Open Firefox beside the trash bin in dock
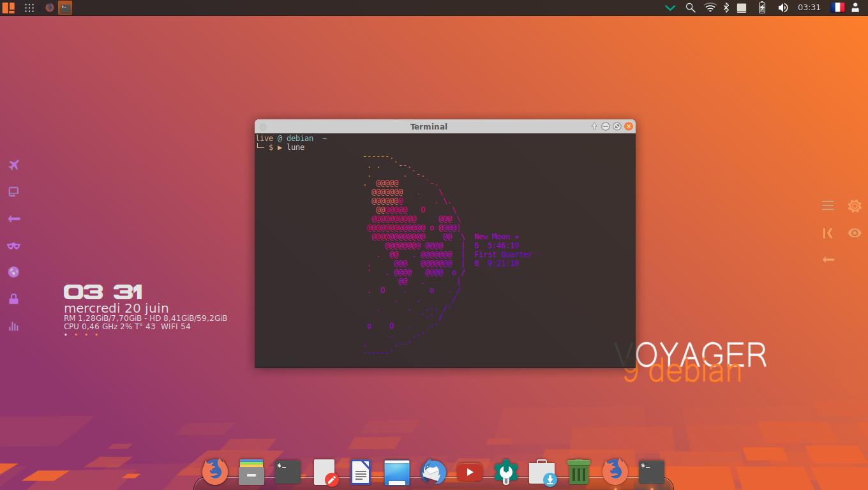The width and height of the screenshot is (868, 490). click(615, 472)
